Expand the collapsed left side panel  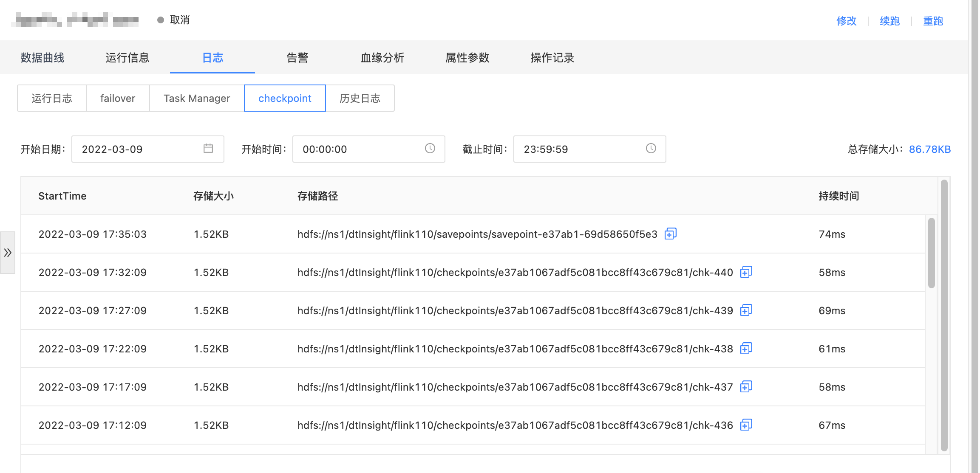(8, 253)
